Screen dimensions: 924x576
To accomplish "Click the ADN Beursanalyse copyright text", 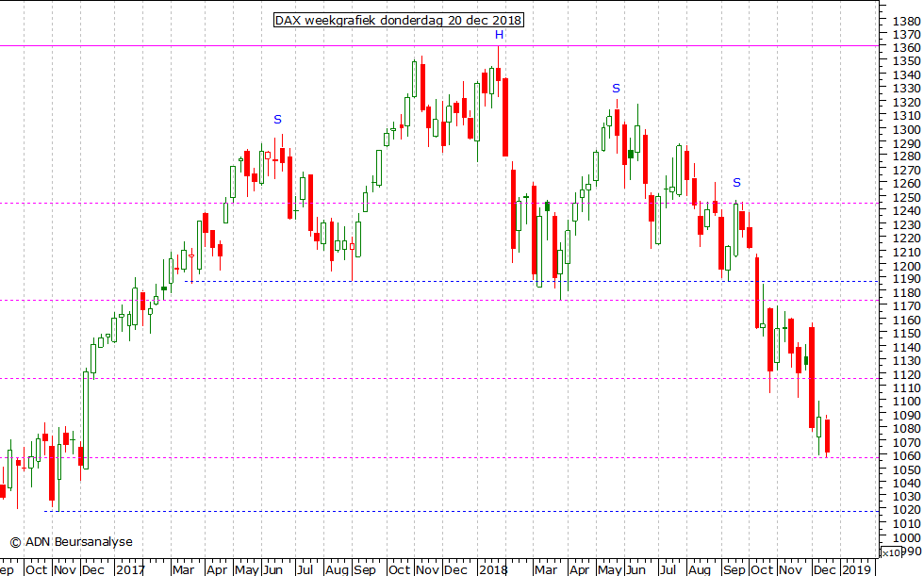I will [x=72, y=542].
